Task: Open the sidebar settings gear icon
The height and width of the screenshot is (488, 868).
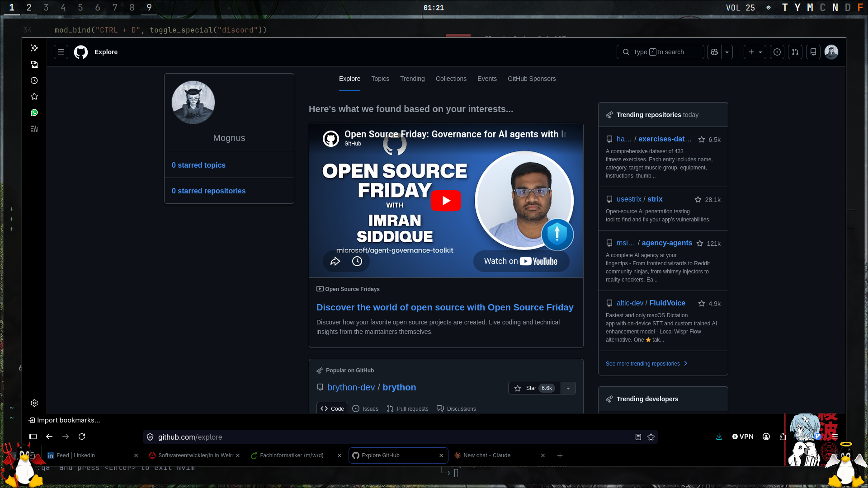Action: [34, 403]
